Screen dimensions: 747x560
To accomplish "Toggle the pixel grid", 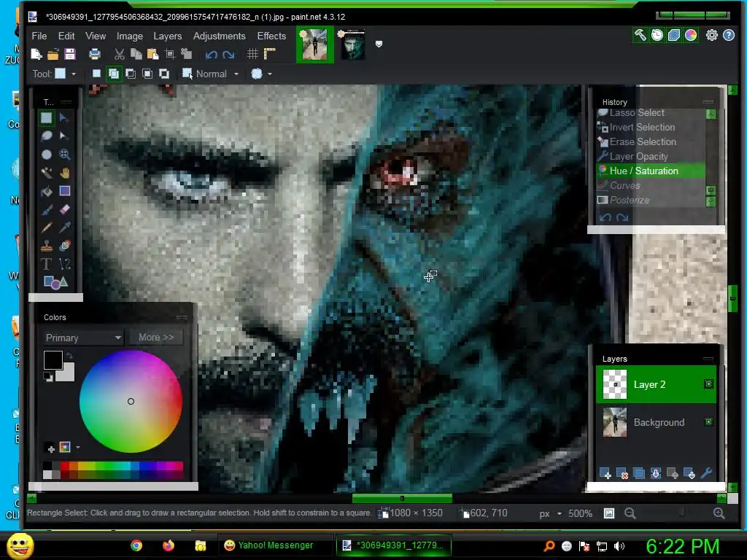I will coord(252,54).
